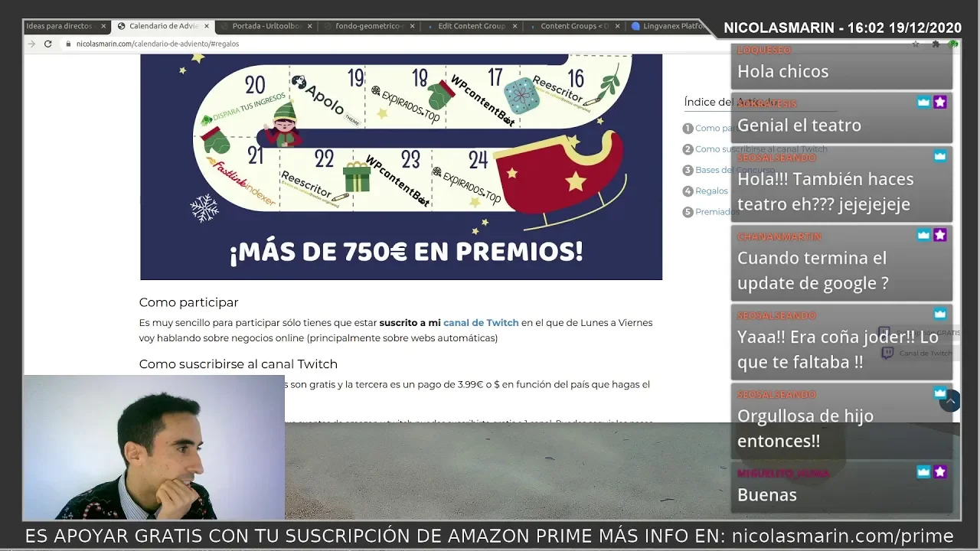
Task: Switch to the 'Edit Content Group' tab
Action: point(472,26)
